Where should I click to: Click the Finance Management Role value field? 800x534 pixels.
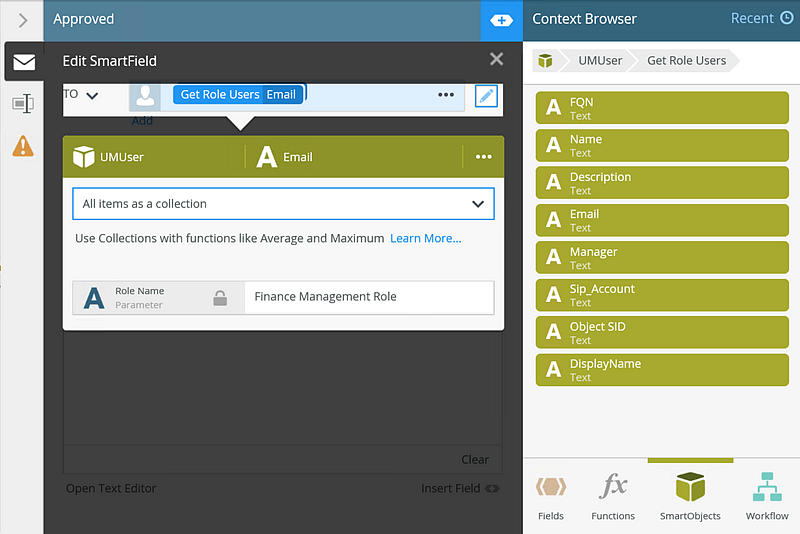pyautogui.click(x=368, y=297)
